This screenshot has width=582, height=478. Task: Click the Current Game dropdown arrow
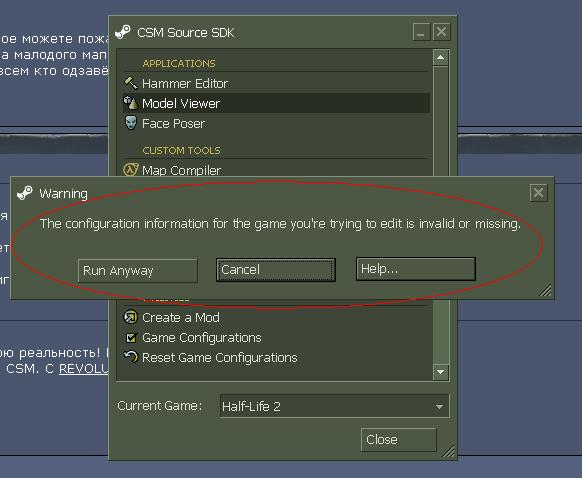click(439, 407)
